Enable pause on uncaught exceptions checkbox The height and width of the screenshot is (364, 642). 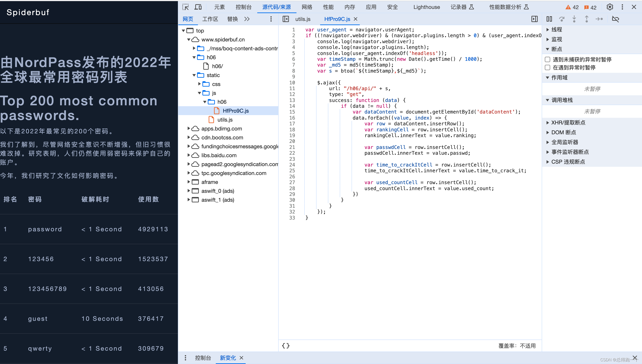tap(548, 59)
